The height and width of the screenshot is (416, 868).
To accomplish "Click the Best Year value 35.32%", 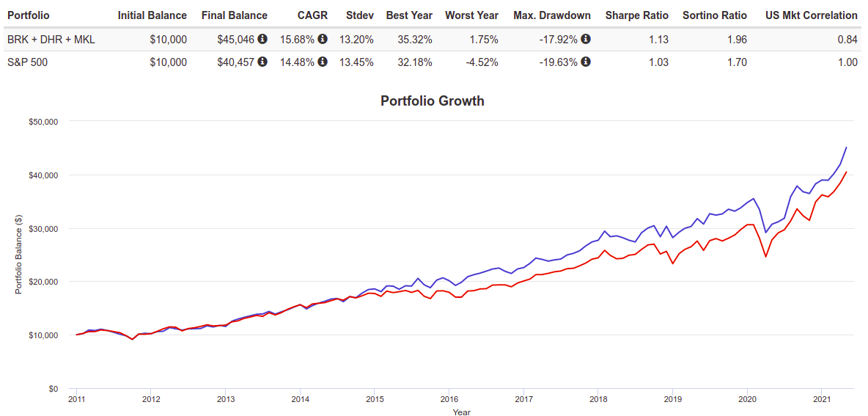I will [413, 39].
